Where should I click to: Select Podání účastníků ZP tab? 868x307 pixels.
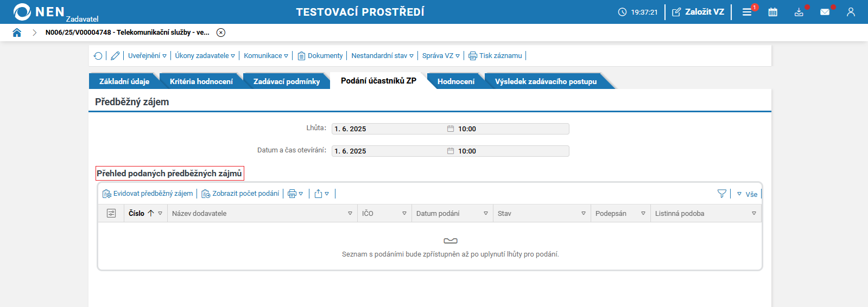[378, 81]
